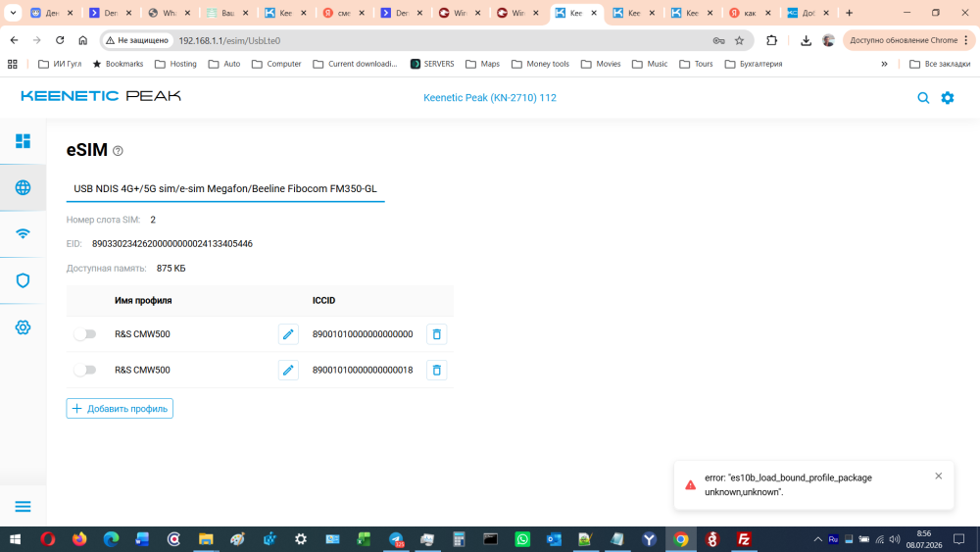Image resolution: width=980 pixels, height=552 pixels.
Task: Open the Chrome apps grid icon
Action: pyautogui.click(x=13, y=64)
